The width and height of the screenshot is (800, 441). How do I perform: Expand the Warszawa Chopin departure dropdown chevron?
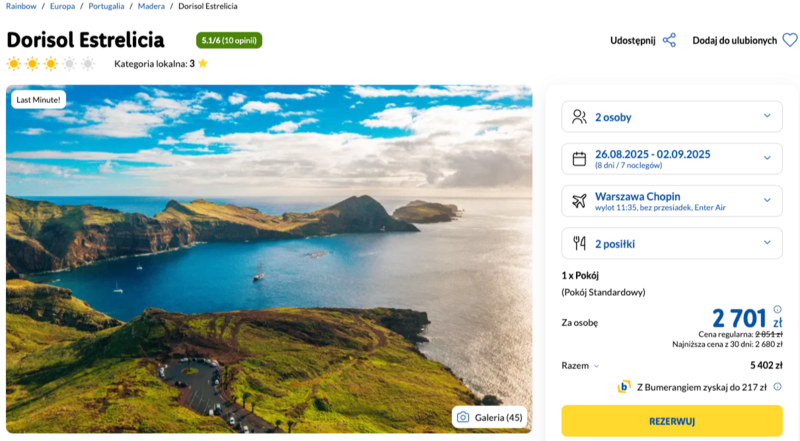point(767,201)
